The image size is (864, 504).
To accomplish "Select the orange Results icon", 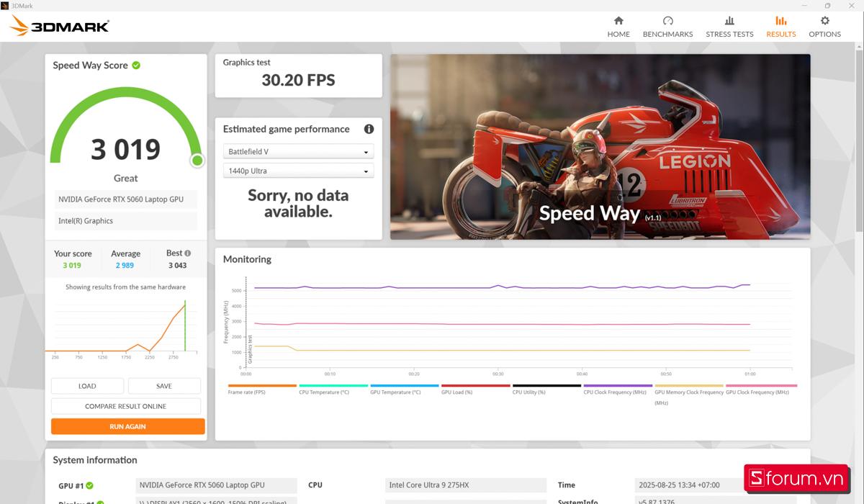I will [x=780, y=22].
